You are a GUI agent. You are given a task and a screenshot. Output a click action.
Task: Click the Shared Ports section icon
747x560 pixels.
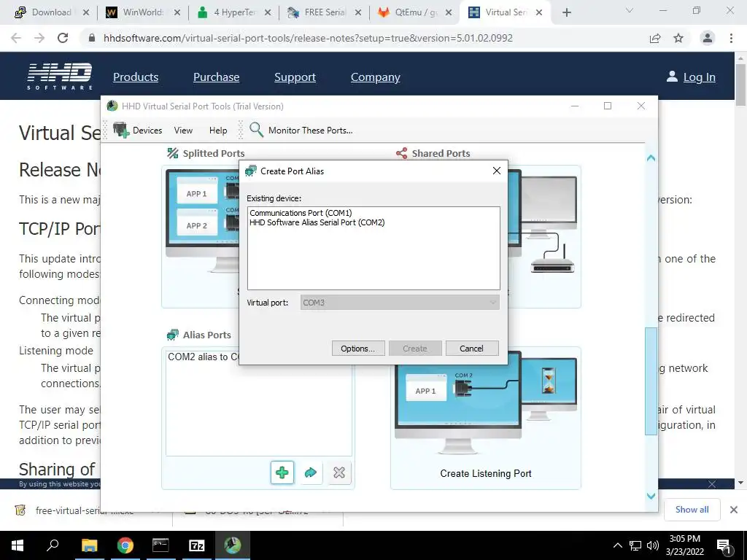402,153
